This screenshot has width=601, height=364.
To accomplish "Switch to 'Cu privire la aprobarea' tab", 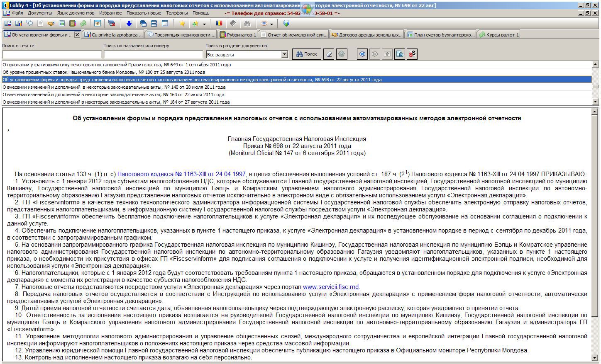I will click(x=114, y=35).
